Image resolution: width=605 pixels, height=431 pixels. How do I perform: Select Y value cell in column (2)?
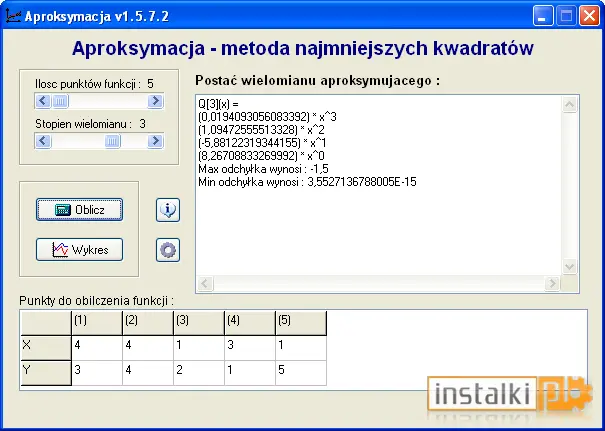click(x=148, y=373)
